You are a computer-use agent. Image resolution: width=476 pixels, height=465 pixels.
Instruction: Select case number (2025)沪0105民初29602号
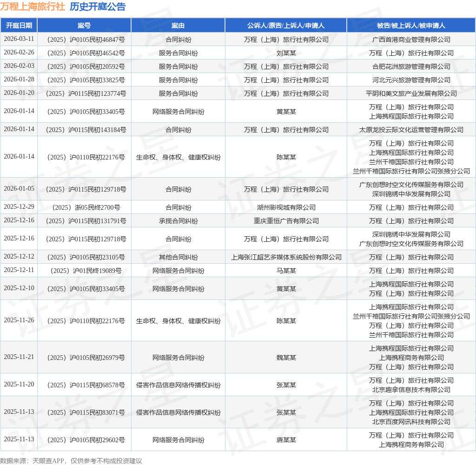tap(86, 440)
